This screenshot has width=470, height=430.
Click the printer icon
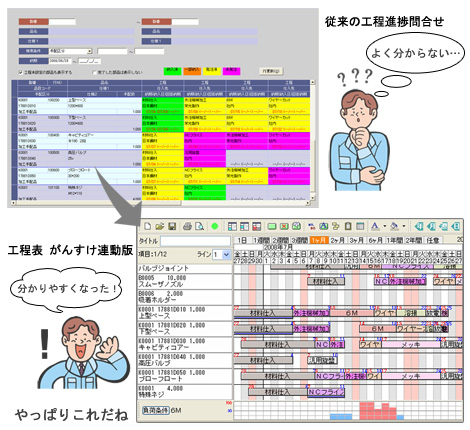(187, 226)
